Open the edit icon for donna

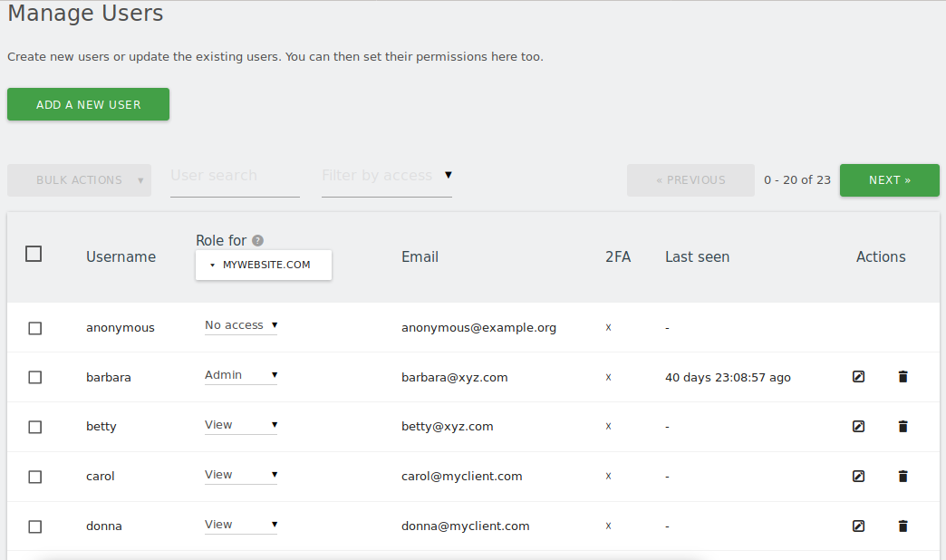(x=858, y=526)
